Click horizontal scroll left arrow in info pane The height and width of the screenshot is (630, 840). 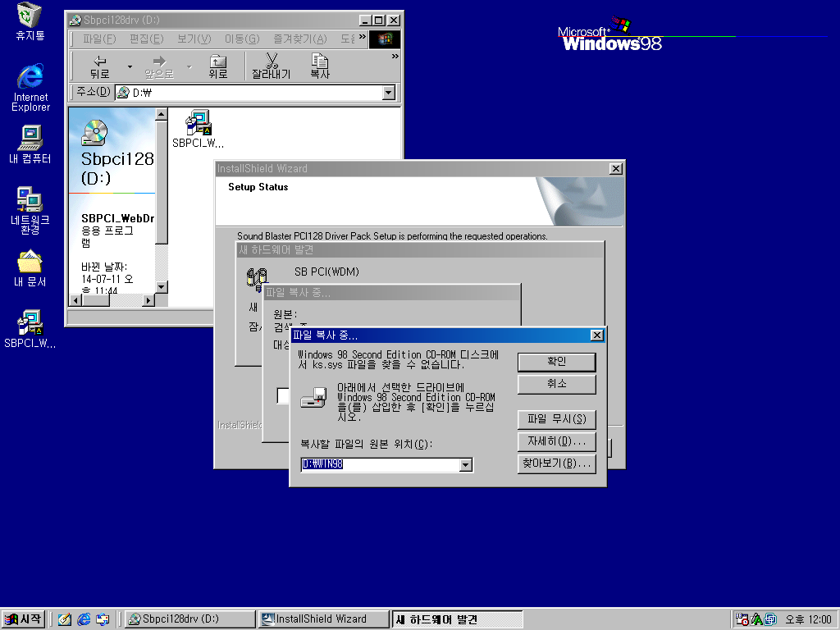[75, 300]
